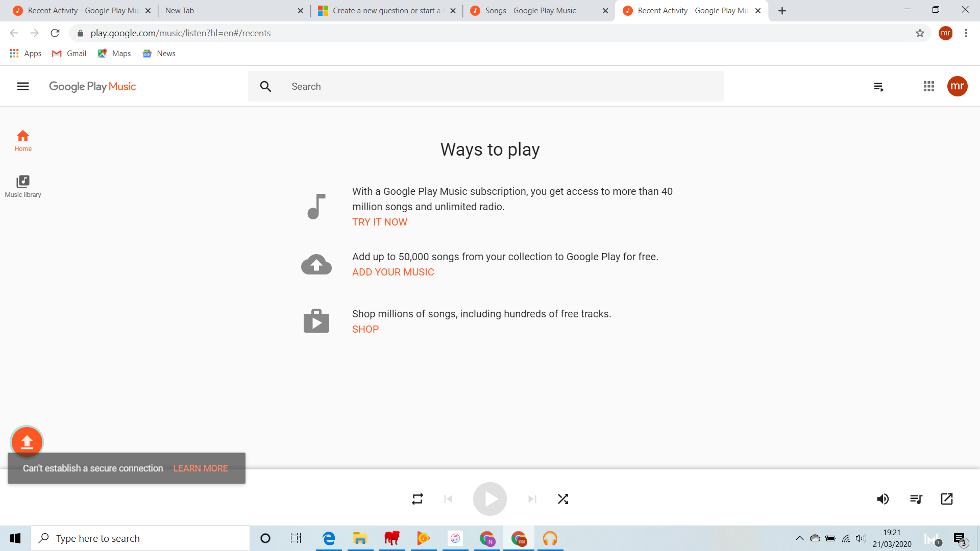Viewport: 980px width, 551px height.
Task: Open system tray volume control
Action: tap(861, 538)
